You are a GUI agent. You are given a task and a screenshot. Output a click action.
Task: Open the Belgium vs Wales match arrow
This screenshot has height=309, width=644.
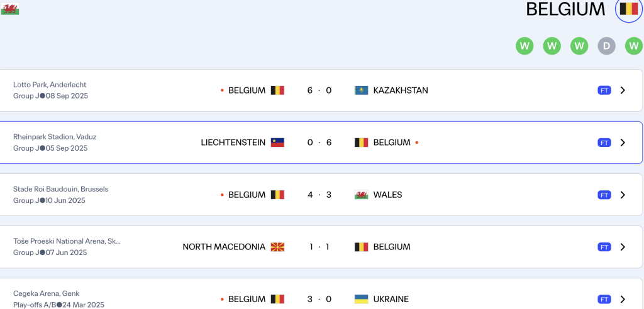pyautogui.click(x=623, y=195)
